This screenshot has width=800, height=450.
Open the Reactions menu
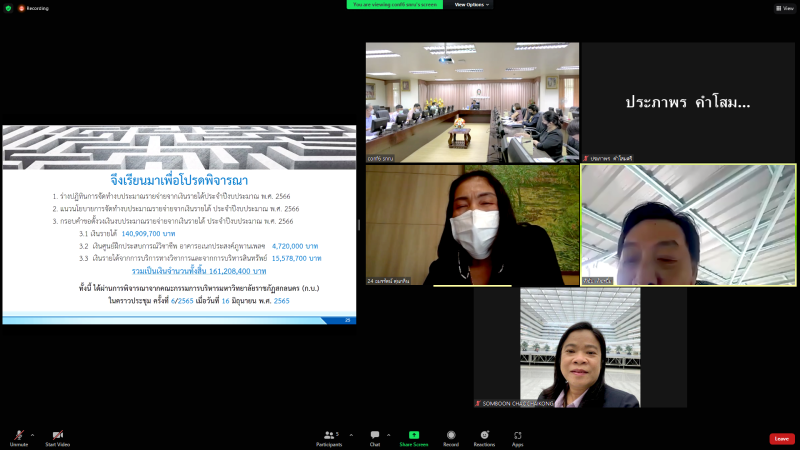(484, 438)
